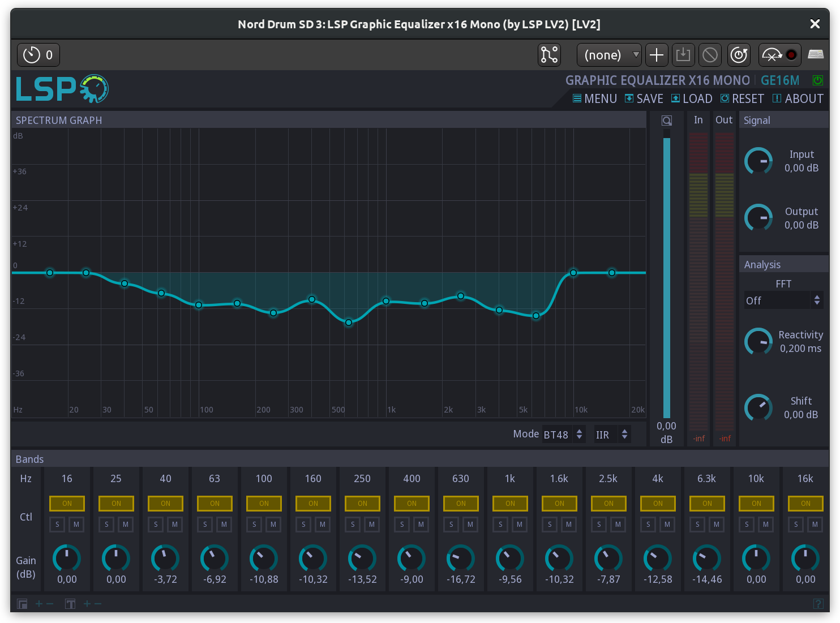840x623 pixels.
Task: Click the first layout icon in bottom bar
Action: click(22, 604)
